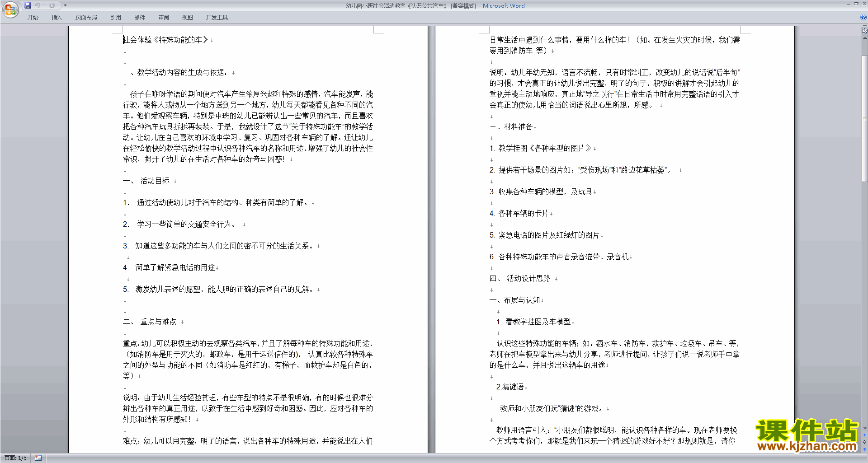Switch to the 视图 tab
This screenshot has height=463, width=868.
tap(188, 18)
